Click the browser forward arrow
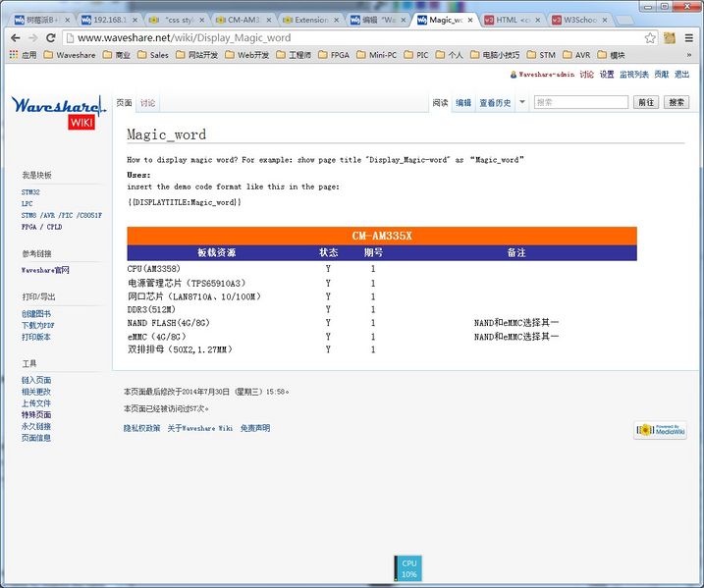 pos(33,38)
